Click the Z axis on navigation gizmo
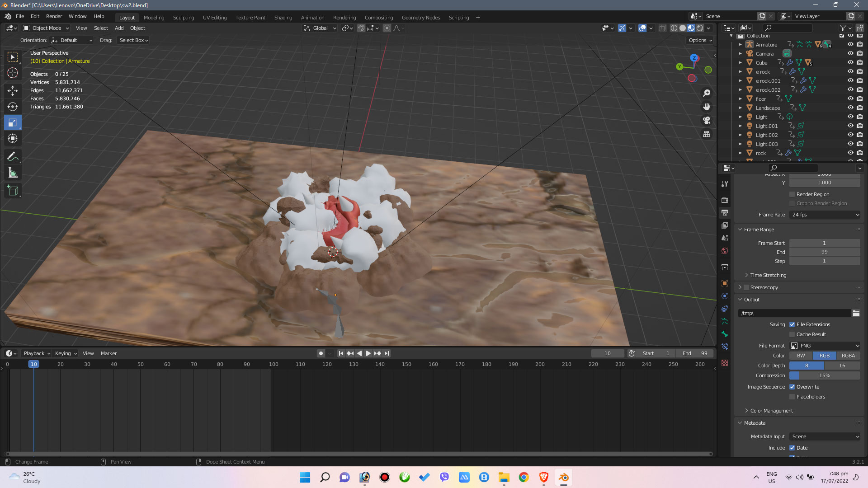 coord(694,58)
